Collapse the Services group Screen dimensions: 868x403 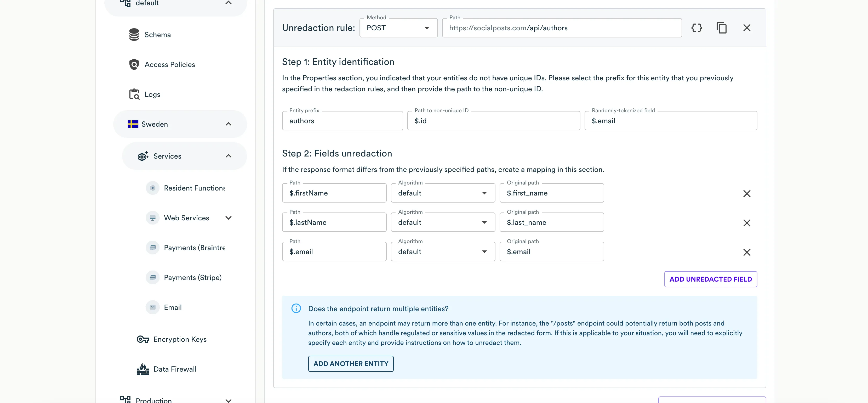(229, 156)
